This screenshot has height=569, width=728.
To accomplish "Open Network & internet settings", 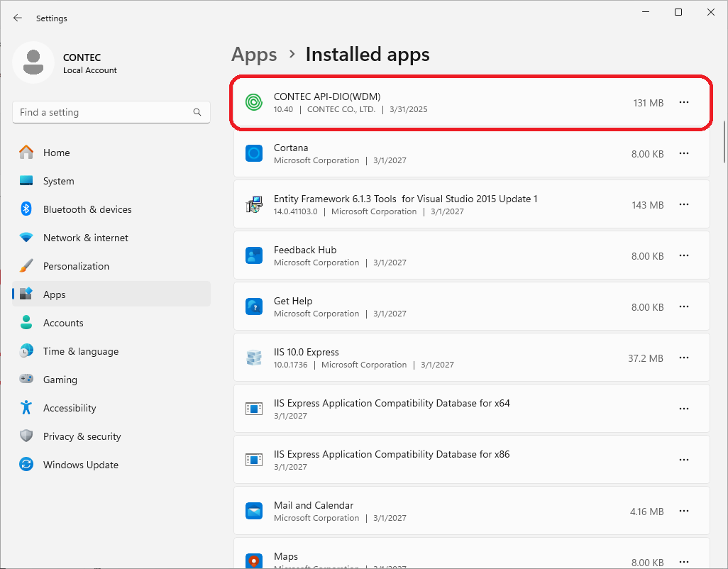I will pyautogui.click(x=111, y=238).
